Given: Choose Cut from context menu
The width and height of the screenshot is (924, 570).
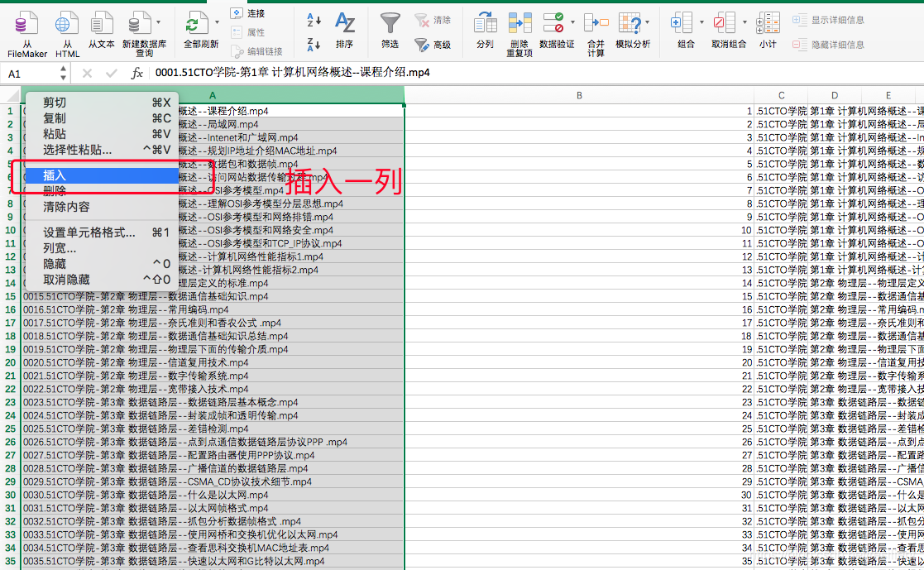Looking at the screenshot, I should point(102,103).
